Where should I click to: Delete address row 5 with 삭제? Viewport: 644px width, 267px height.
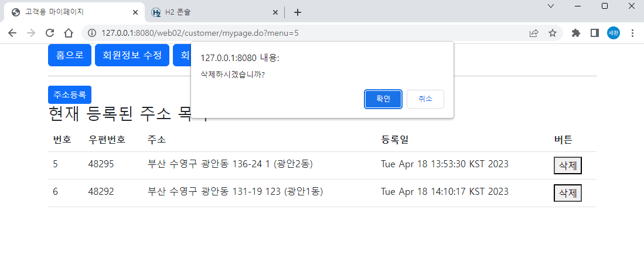[568, 165]
